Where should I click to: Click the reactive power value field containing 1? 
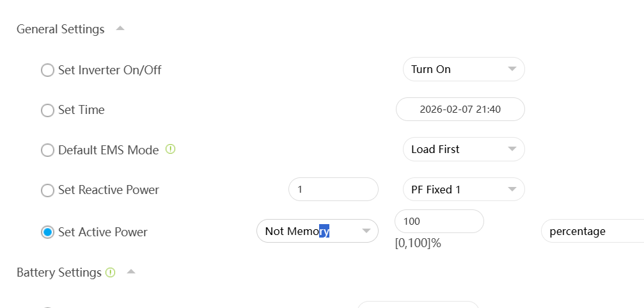click(x=333, y=190)
